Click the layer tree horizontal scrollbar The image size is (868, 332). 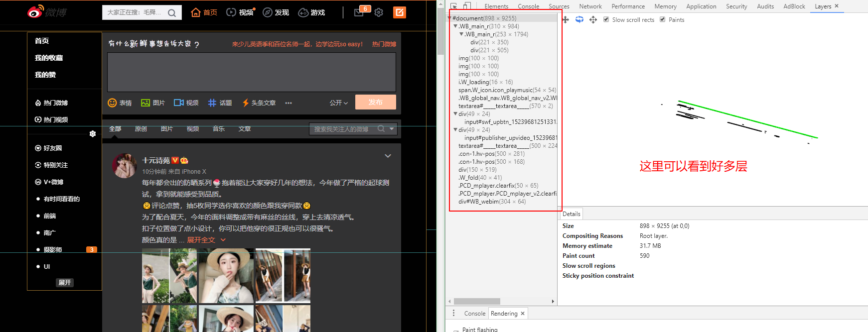point(477,301)
